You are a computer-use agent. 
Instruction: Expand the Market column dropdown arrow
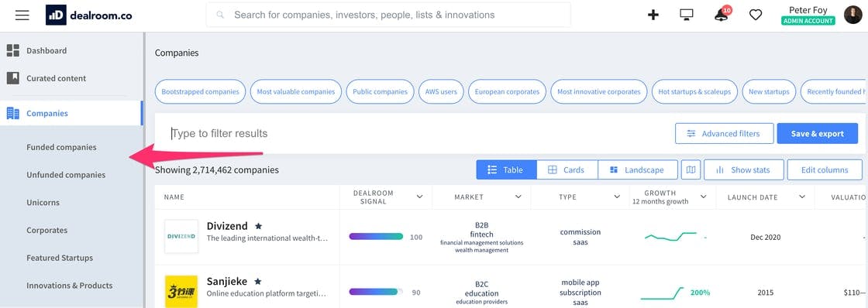point(518,197)
